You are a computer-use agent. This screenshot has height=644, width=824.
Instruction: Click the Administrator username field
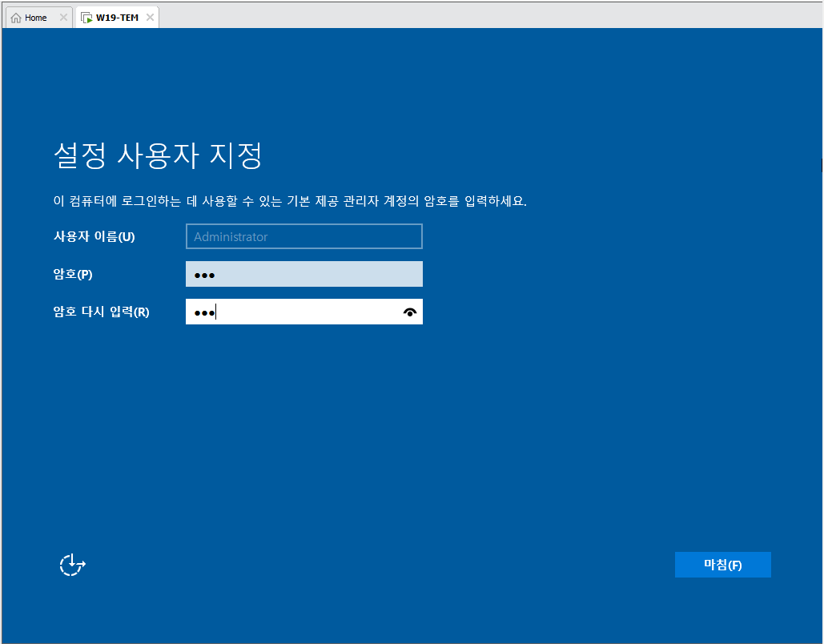coord(303,236)
